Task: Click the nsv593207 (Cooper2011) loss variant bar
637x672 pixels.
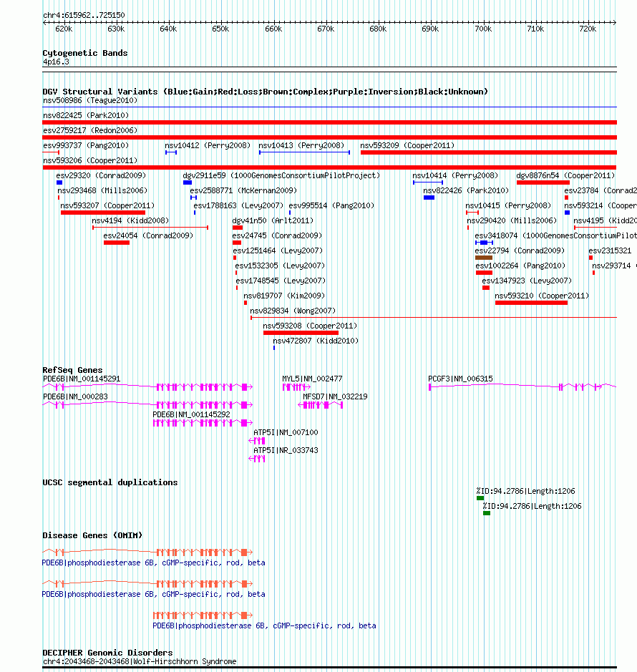Action: click(x=103, y=213)
